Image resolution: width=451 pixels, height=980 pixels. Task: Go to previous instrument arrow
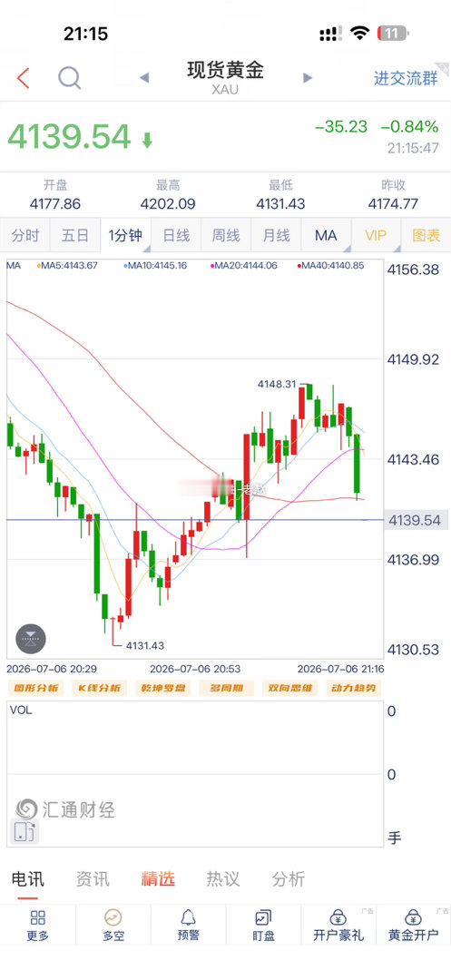coord(144,78)
